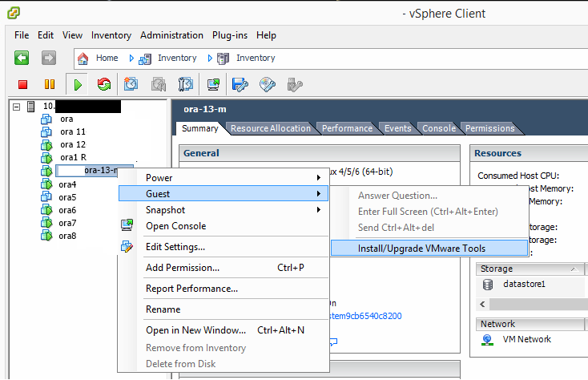Open Snapshot Manager toolbar icon

[186, 84]
